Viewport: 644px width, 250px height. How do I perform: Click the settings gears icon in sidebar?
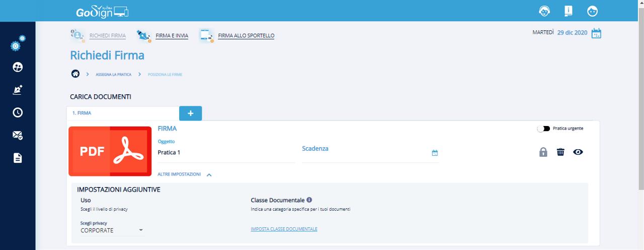click(18, 44)
